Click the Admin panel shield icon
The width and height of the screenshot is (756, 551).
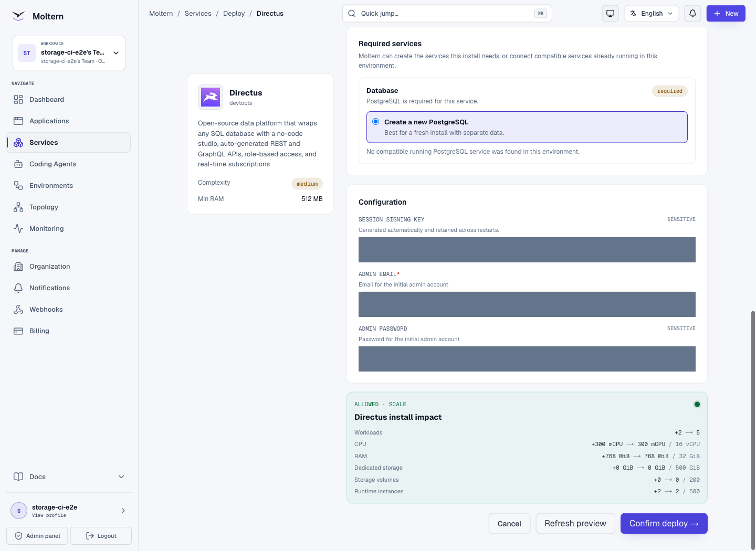pos(18,536)
